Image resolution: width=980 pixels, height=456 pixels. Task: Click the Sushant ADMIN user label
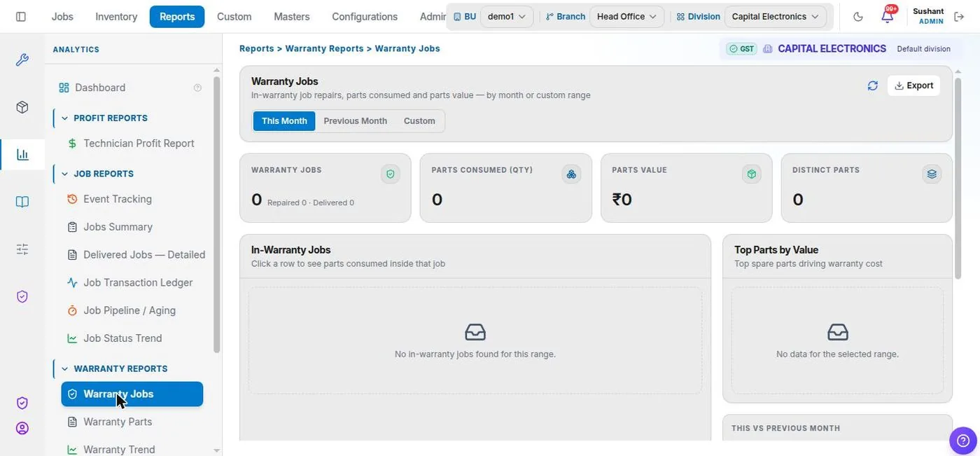[x=928, y=17]
